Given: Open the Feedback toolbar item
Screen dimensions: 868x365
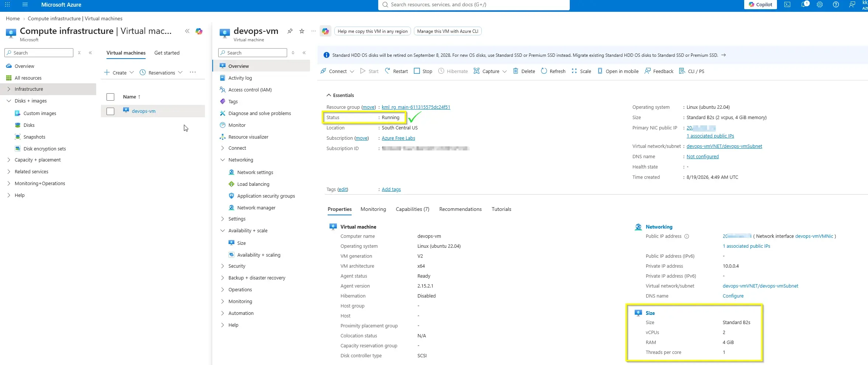Looking at the screenshot, I should coord(659,71).
